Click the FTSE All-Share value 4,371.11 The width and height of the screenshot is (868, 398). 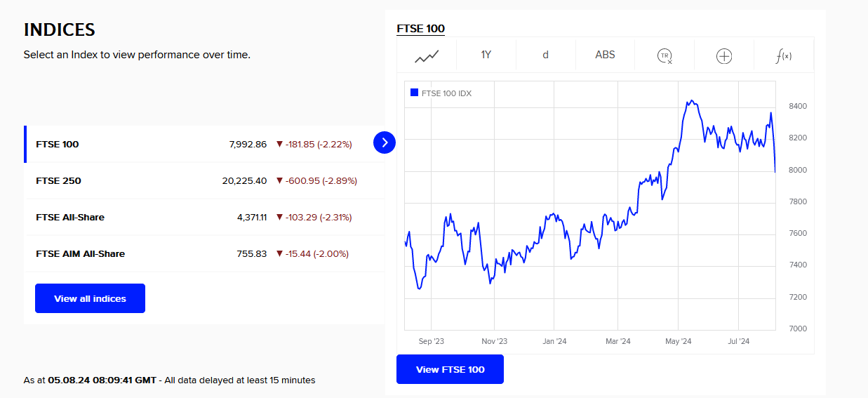[x=252, y=217]
